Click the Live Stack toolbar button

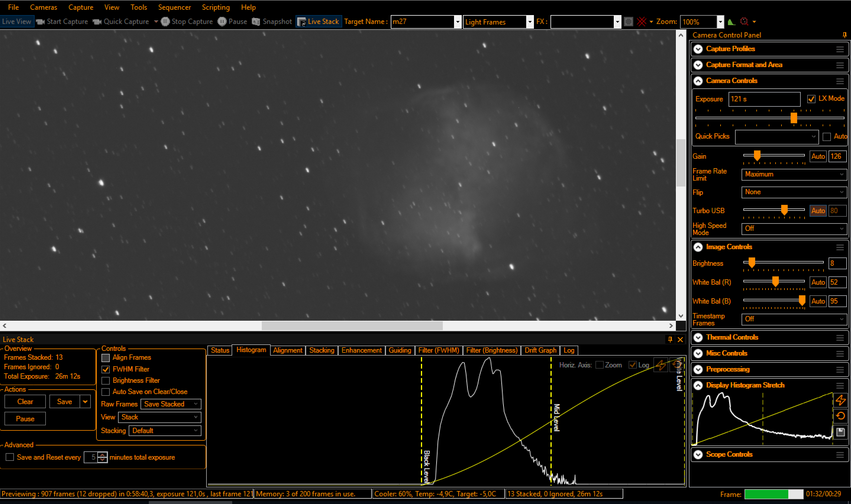(x=319, y=22)
